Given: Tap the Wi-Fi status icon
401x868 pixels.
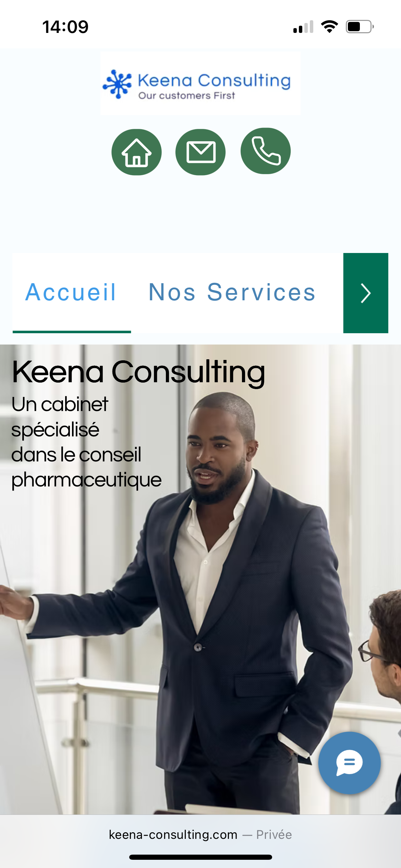Looking at the screenshot, I should [329, 27].
